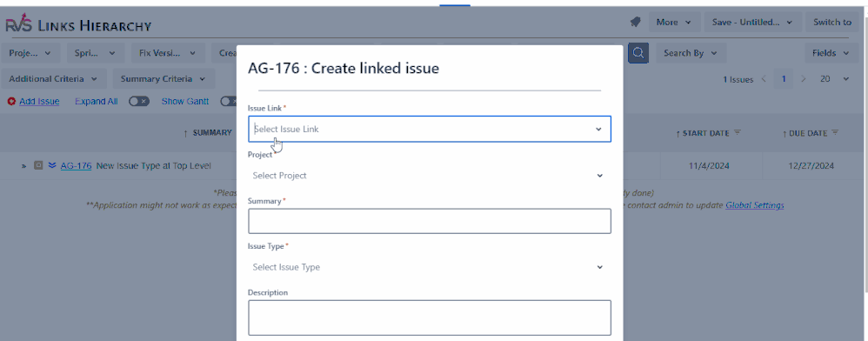Expand the AG-176 row tree arrow
Screen dimensions: 868x341
click(24, 165)
